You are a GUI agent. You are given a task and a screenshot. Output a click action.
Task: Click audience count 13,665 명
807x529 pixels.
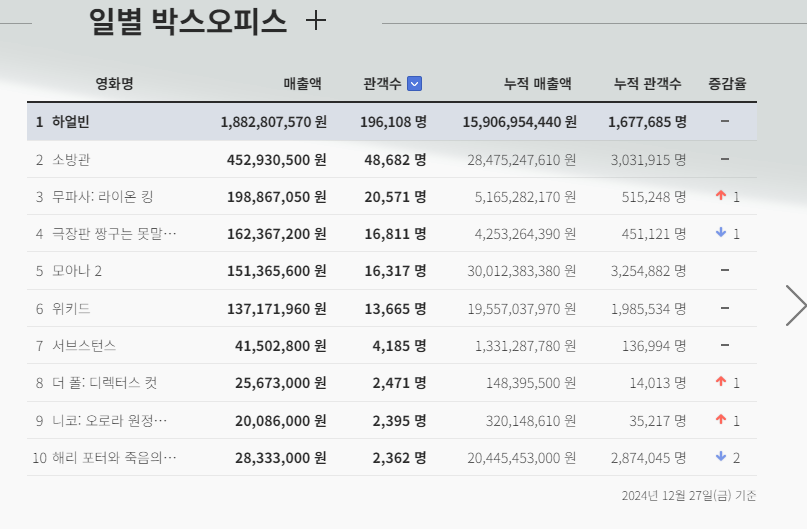(x=395, y=309)
